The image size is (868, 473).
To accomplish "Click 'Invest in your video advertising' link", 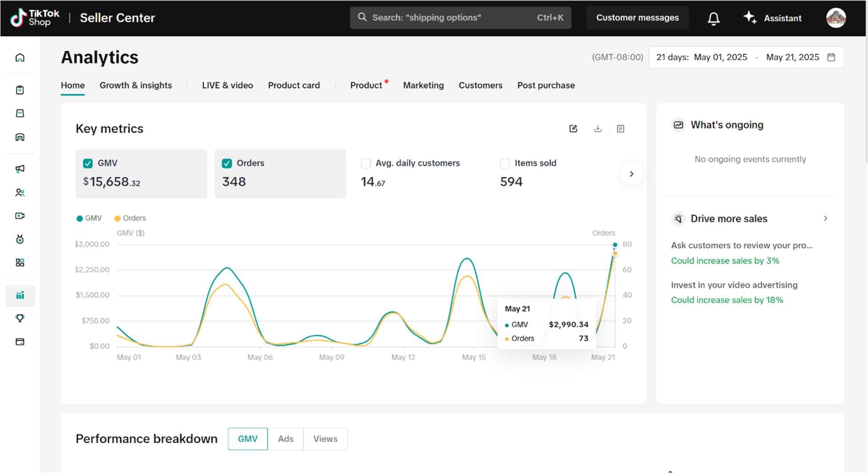I will click(x=734, y=285).
